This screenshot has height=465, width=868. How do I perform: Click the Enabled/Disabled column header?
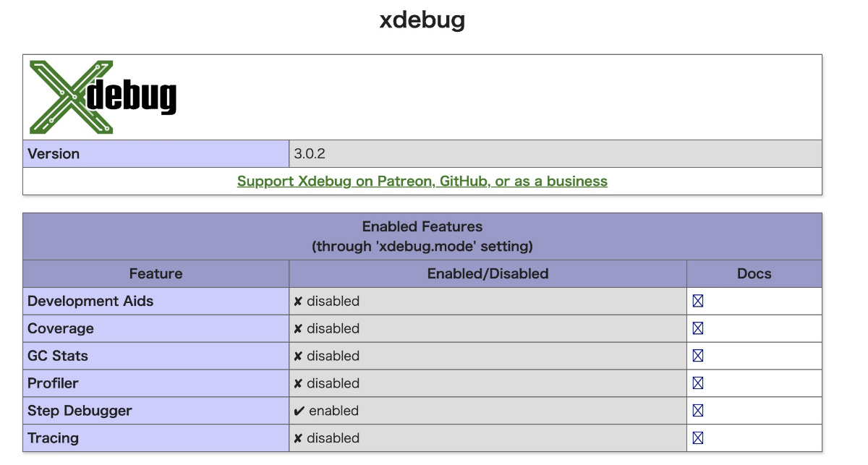488,274
